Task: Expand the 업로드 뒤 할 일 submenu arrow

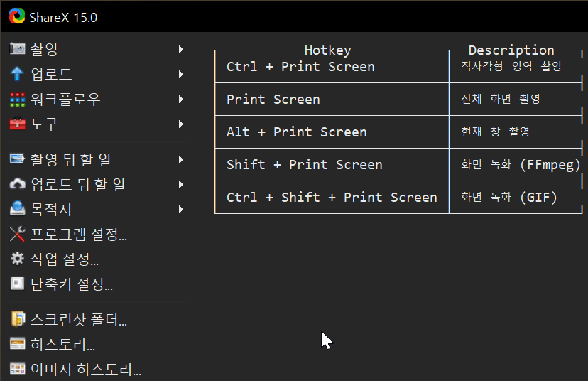Action: 181,184
